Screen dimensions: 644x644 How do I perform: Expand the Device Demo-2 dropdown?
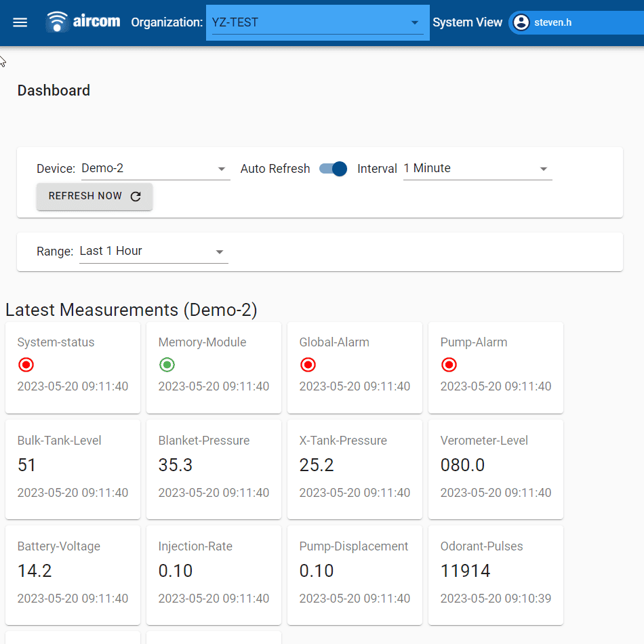[x=155, y=169]
